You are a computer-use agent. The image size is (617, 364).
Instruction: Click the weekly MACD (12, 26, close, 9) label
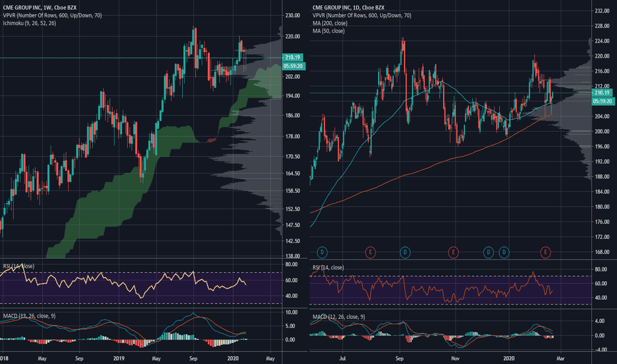click(29, 316)
